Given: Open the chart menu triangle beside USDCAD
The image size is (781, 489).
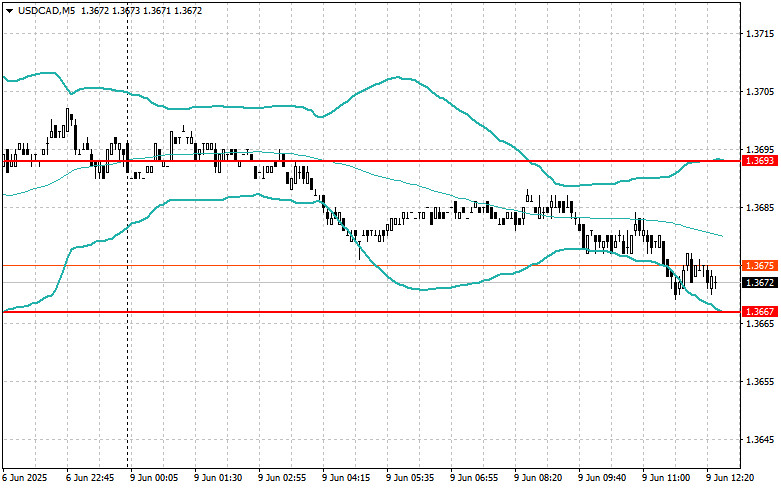Looking at the screenshot, I should point(9,10).
